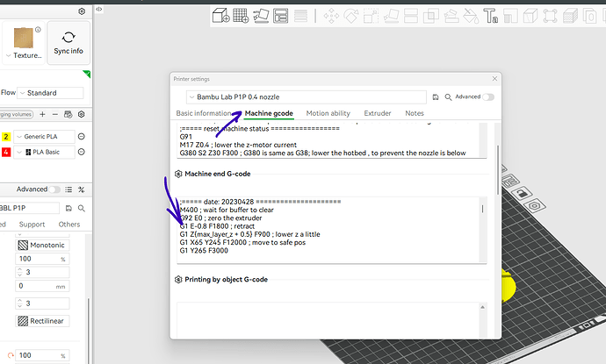Click the settings list icon beside Advanced
Screen dimensions: 606x364
[69, 189]
